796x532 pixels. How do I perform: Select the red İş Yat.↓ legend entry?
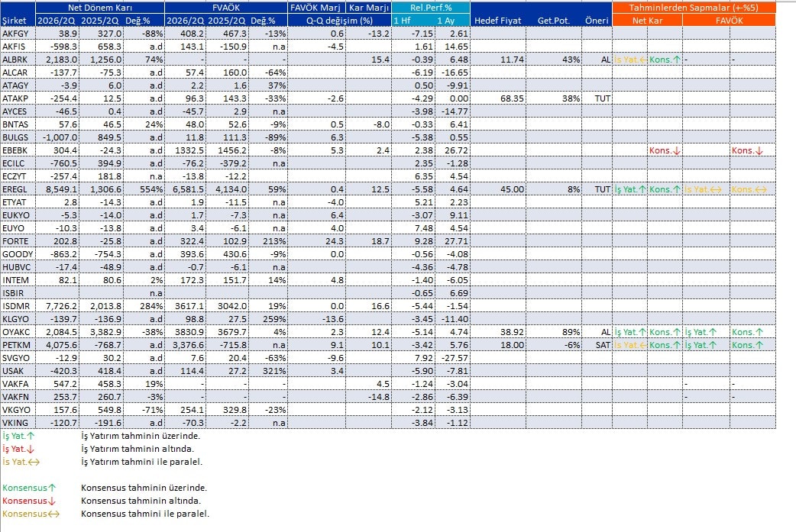tap(18, 449)
